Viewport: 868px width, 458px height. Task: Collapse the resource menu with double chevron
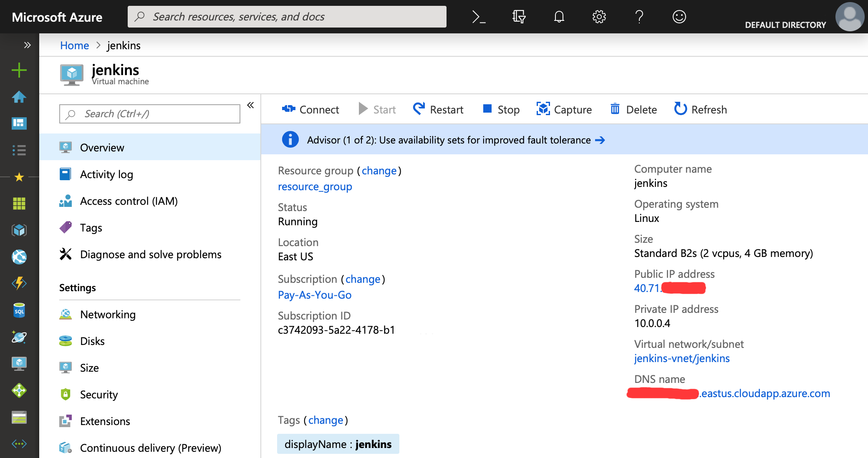[x=250, y=105]
